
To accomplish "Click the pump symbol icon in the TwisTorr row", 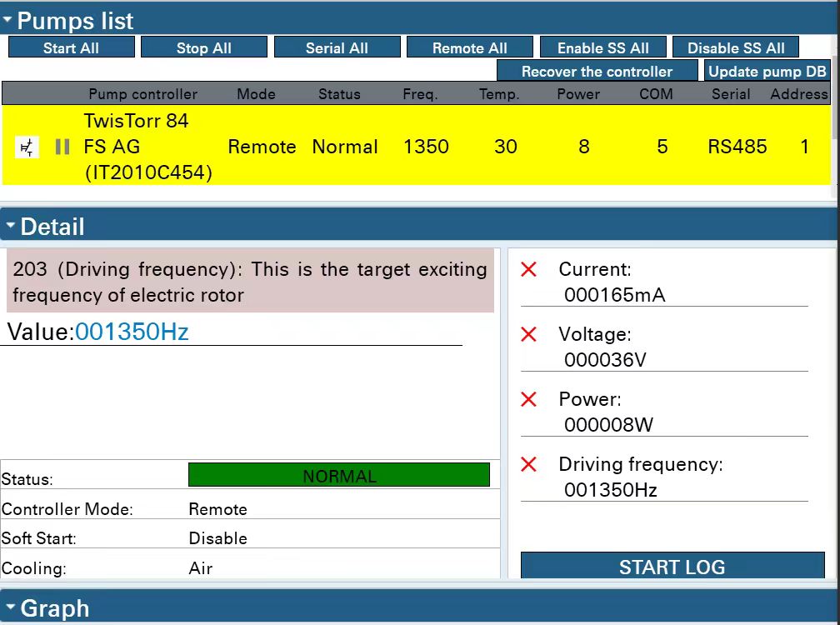I will click(x=27, y=147).
